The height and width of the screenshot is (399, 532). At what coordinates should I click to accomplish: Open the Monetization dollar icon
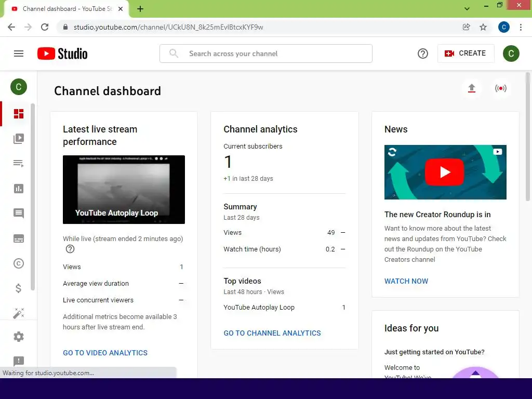(x=19, y=288)
